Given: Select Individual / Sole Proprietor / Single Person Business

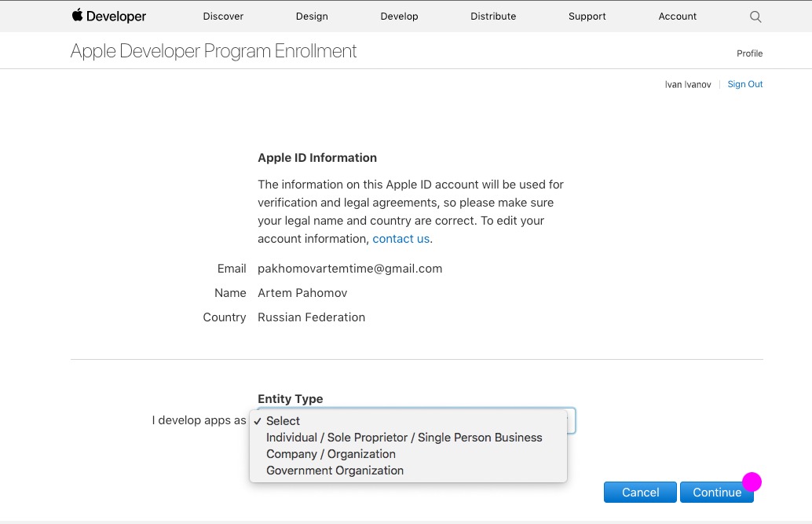Looking at the screenshot, I should click(404, 437).
